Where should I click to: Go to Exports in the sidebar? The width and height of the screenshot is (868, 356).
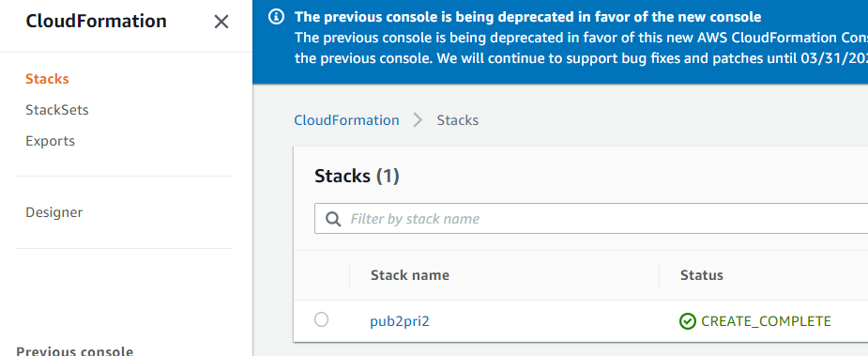50,141
